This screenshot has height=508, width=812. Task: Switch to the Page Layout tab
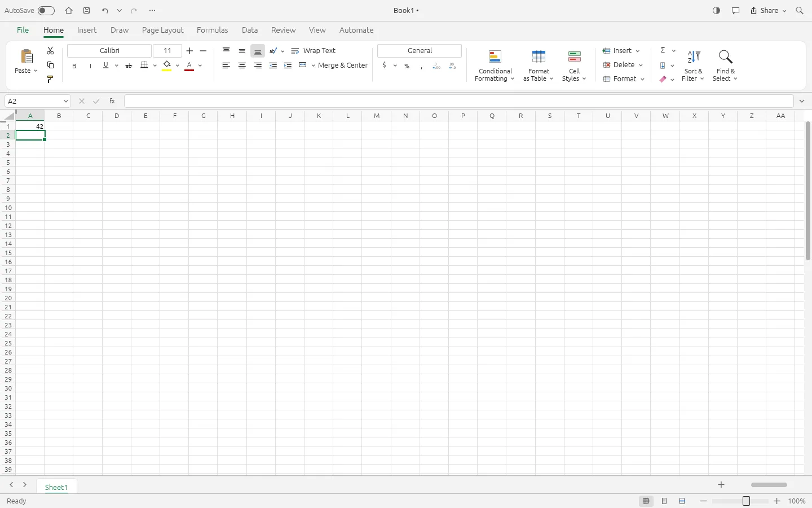[163, 30]
